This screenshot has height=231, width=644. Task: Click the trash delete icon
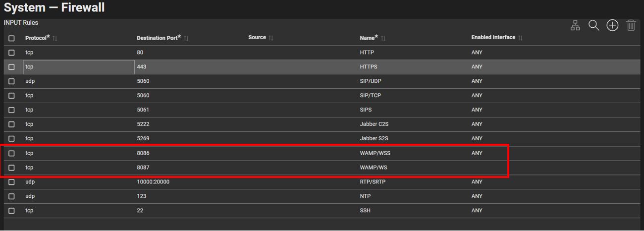pyautogui.click(x=631, y=25)
